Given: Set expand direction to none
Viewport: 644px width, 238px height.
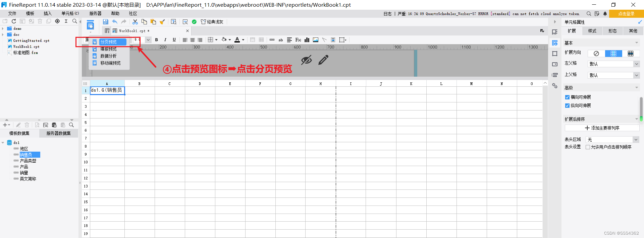Looking at the screenshot, I should pos(596,54).
